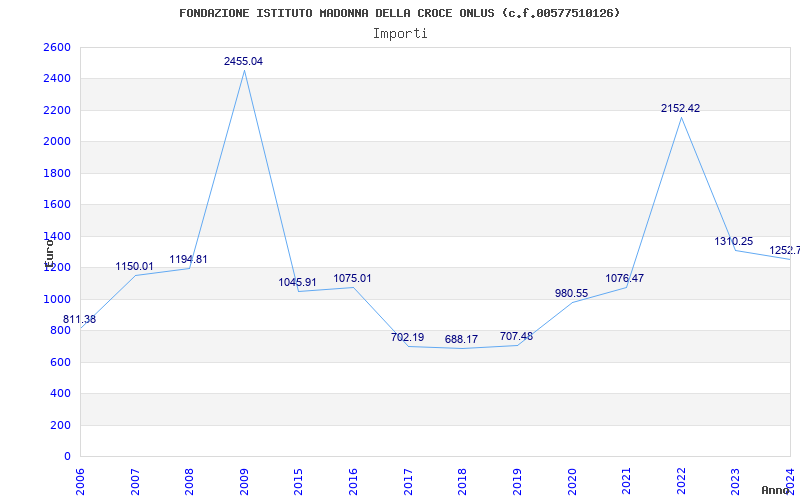Select the 811.38 value label
This screenshot has width=800, height=500.
coord(80,319)
